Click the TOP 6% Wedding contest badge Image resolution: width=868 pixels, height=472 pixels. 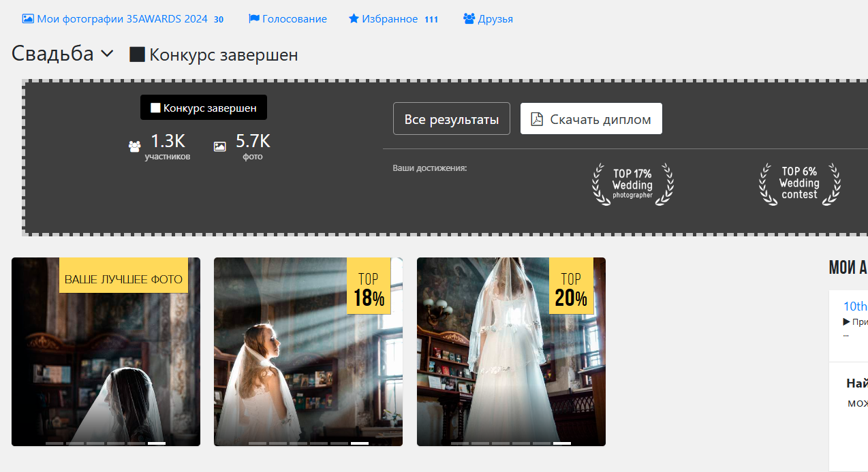point(799,184)
